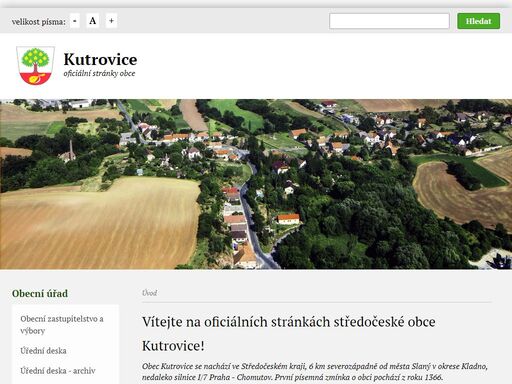Open Obecní zastupitelstvo a výbory page
Viewport: 512px width, 384px height.
(62, 325)
